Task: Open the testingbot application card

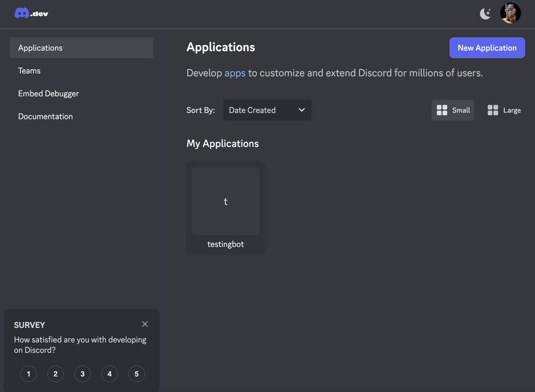Action: [225, 208]
